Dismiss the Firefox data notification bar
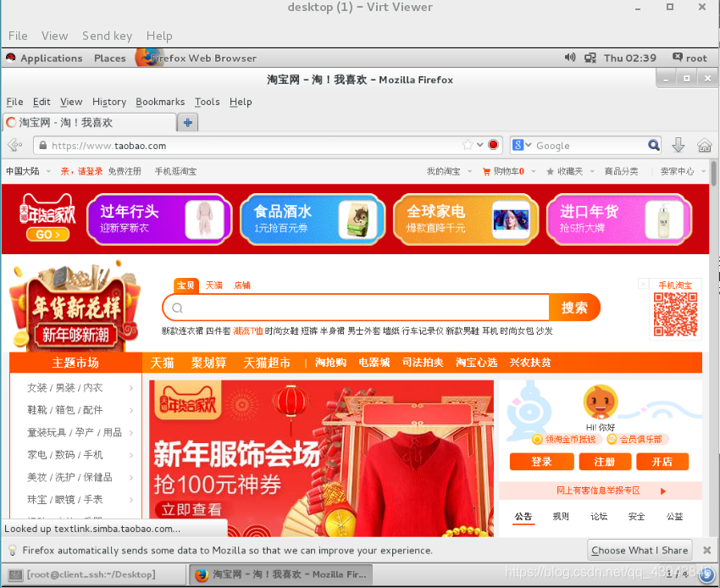 (706, 550)
